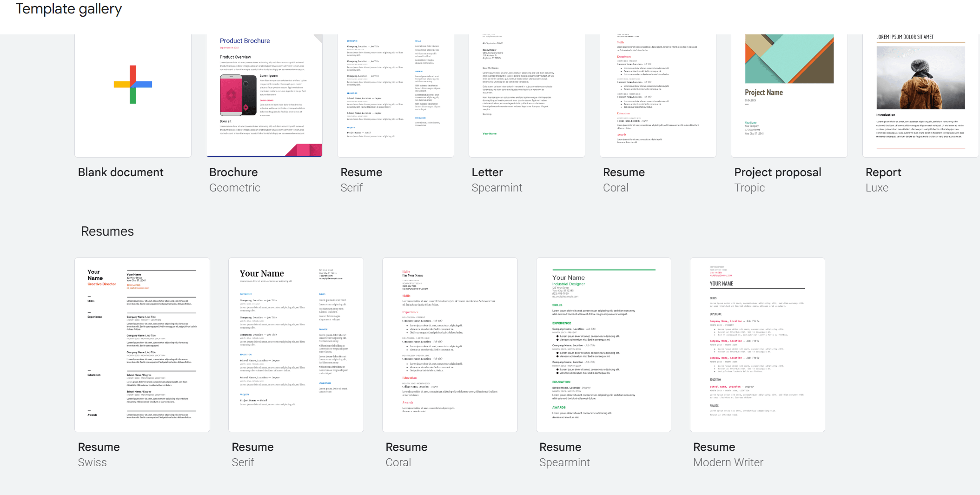Choose the Letter Spearmint template thumbnail
This screenshot has height=495, width=980.
(x=527, y=96)
